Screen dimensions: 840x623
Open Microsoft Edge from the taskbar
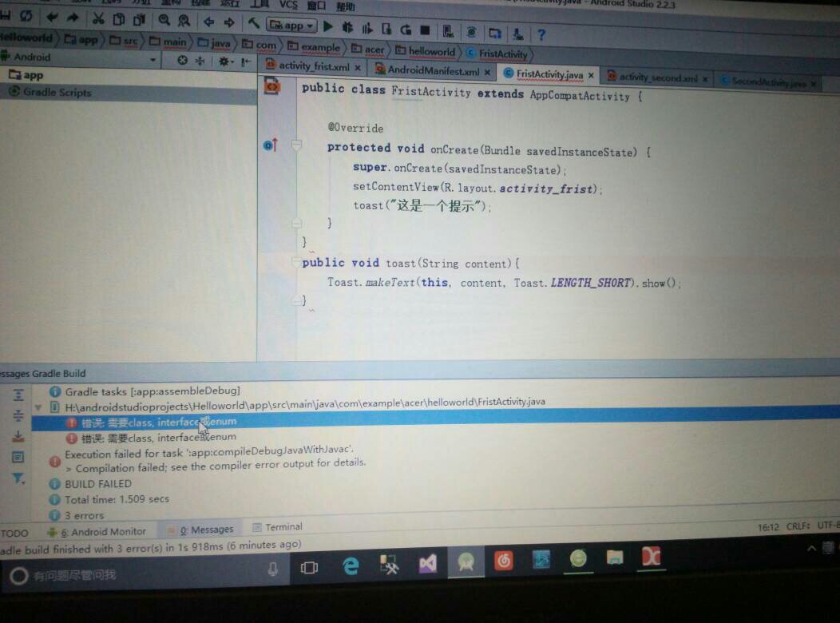[351, 565]
